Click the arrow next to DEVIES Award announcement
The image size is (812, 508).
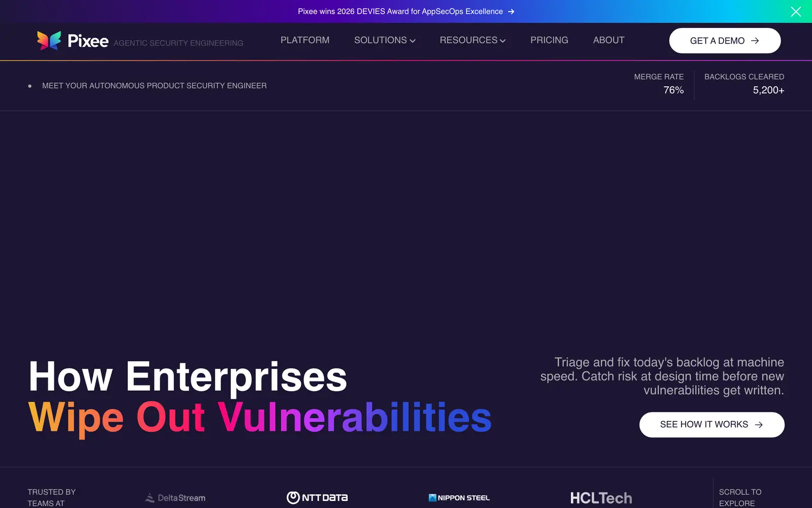[x=511, y=12]
